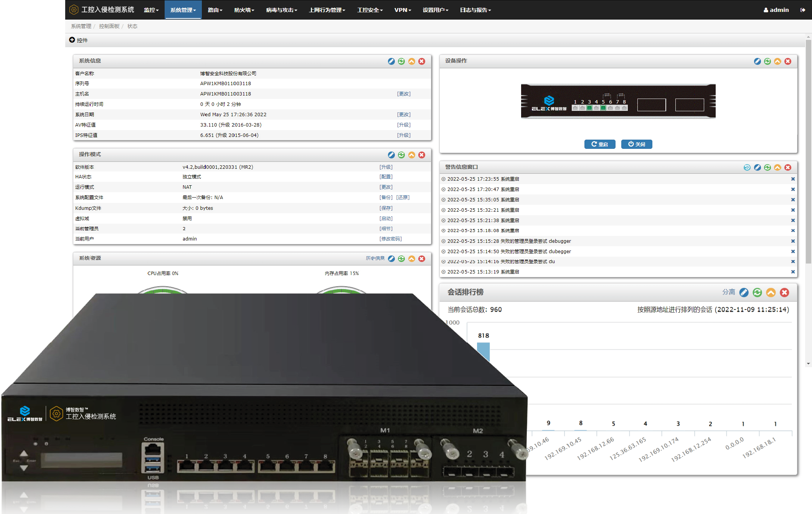Click the logout icon next to admin
Screen dimensions: 812x514
(x=802, y=10)
